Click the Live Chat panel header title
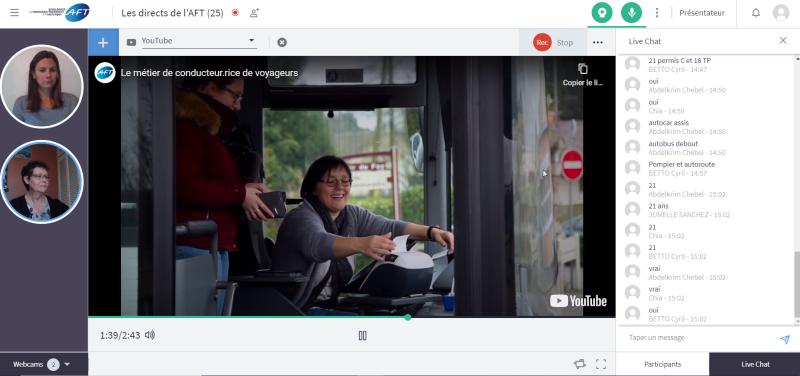 pyautogui.click(x=644, y=41)
